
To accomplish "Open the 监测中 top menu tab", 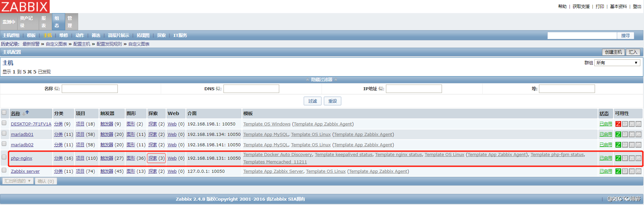I will (9, 22).
